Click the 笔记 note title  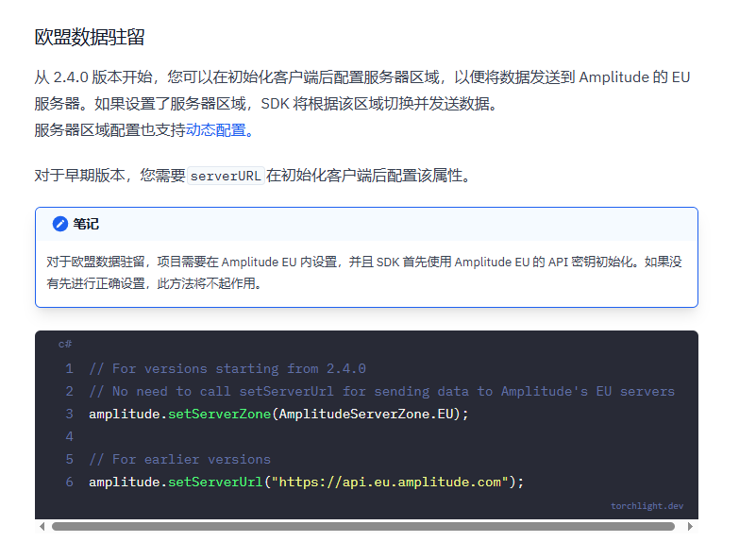point(86,224)
